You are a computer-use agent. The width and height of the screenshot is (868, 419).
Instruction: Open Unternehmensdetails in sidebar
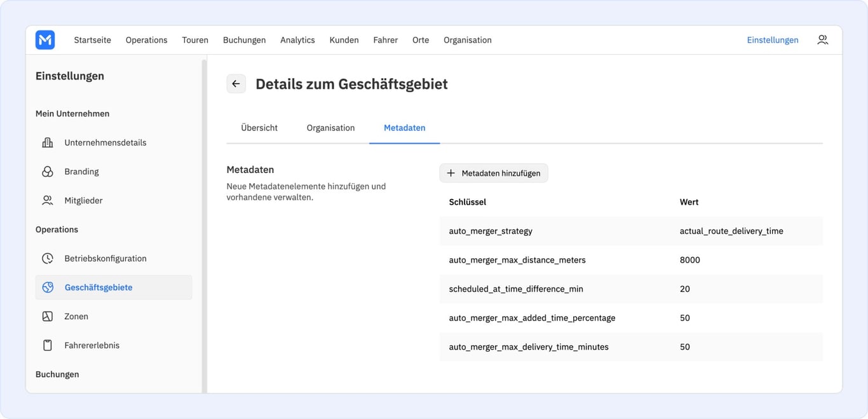(114, 142)
